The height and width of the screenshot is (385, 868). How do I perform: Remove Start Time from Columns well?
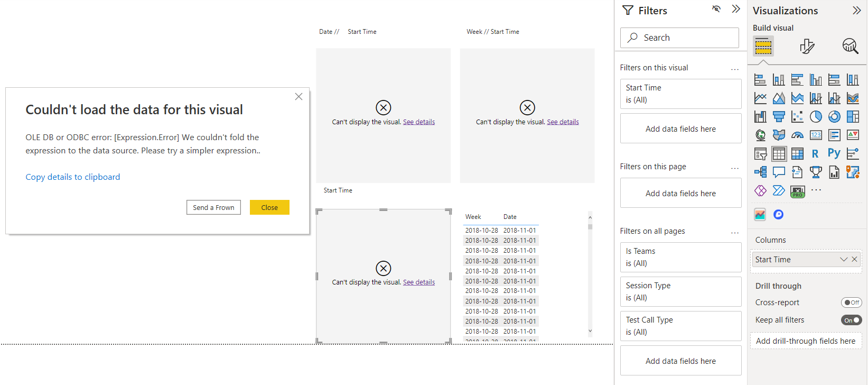pos(854,259)
